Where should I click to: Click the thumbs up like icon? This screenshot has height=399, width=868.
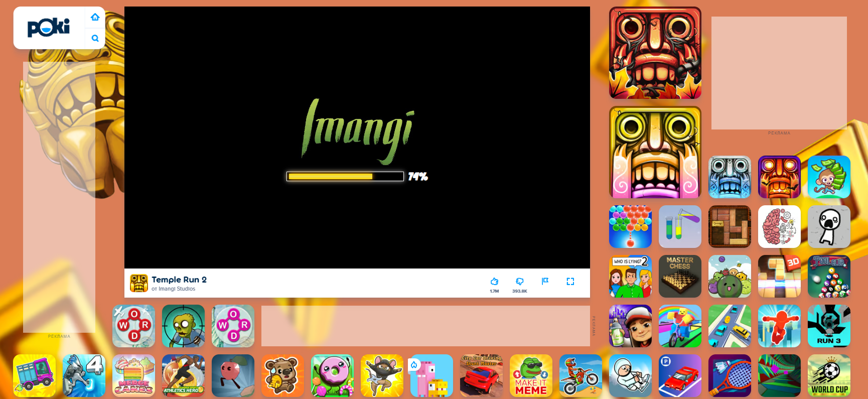click(x=494, y=282)
